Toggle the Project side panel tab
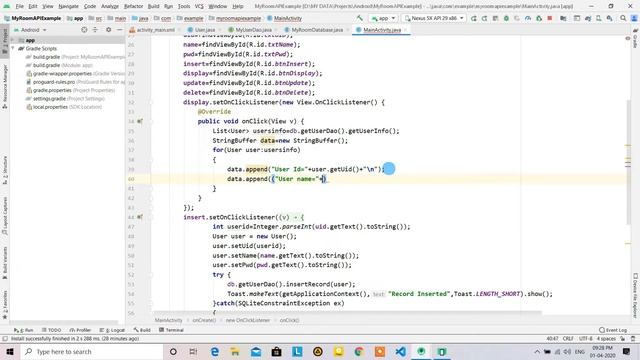 pyautogui.click(x=5, y=41)
